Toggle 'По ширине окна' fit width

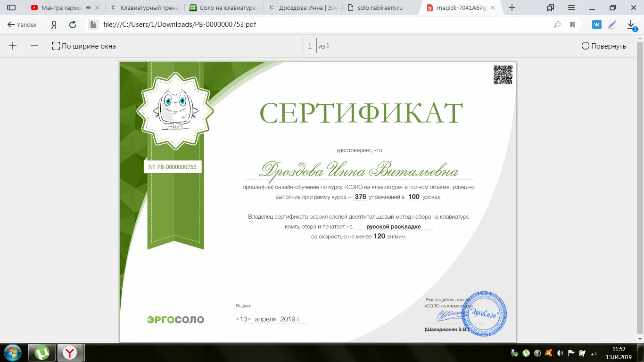point(84,46)
